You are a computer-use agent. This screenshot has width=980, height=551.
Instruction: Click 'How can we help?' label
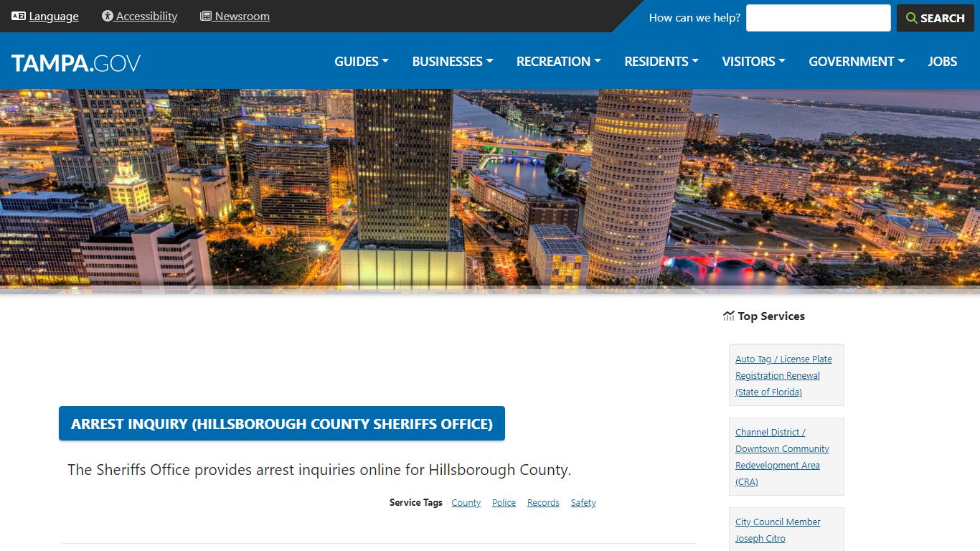[694, 18]
